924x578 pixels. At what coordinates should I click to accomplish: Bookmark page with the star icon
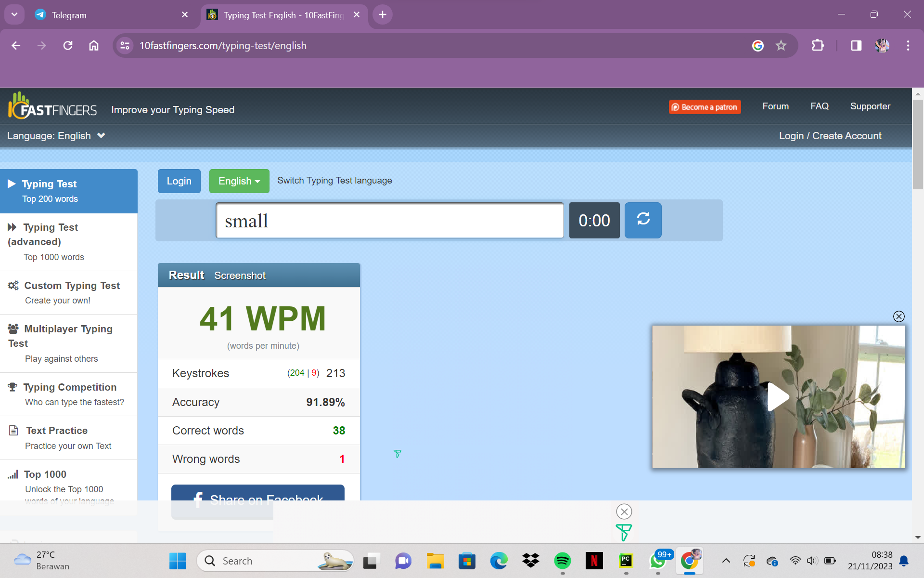click(781, 46)
